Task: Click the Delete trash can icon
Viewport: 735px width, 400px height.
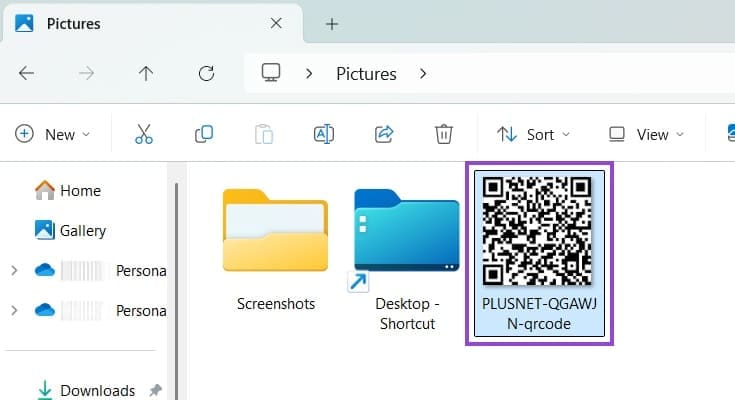Action: point(444,134)
